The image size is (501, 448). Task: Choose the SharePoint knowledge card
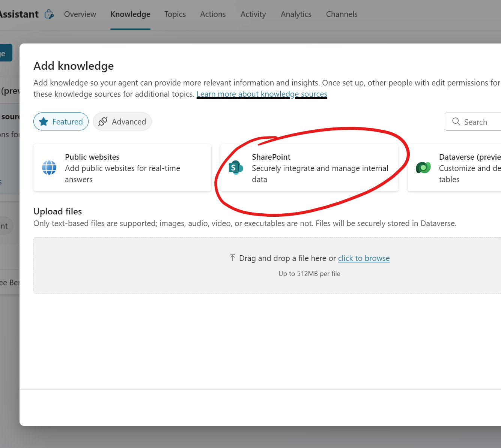coord(309,168)
